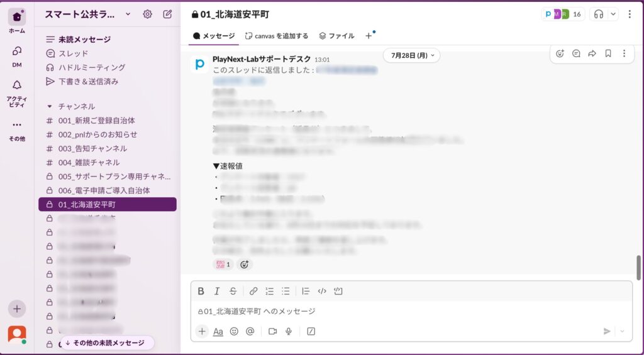644x355 pixels.
Task: Open the 7月28日 (月) date dropdown
Action: coord(412,55)
